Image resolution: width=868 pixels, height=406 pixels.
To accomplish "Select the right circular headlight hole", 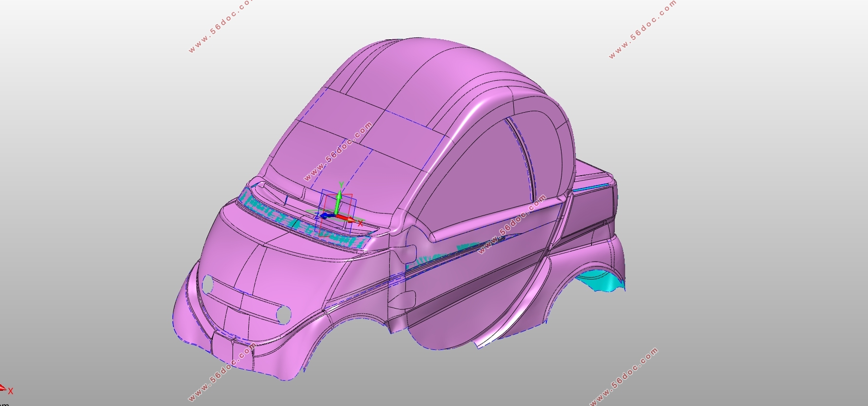I will (x=283, y=313).
